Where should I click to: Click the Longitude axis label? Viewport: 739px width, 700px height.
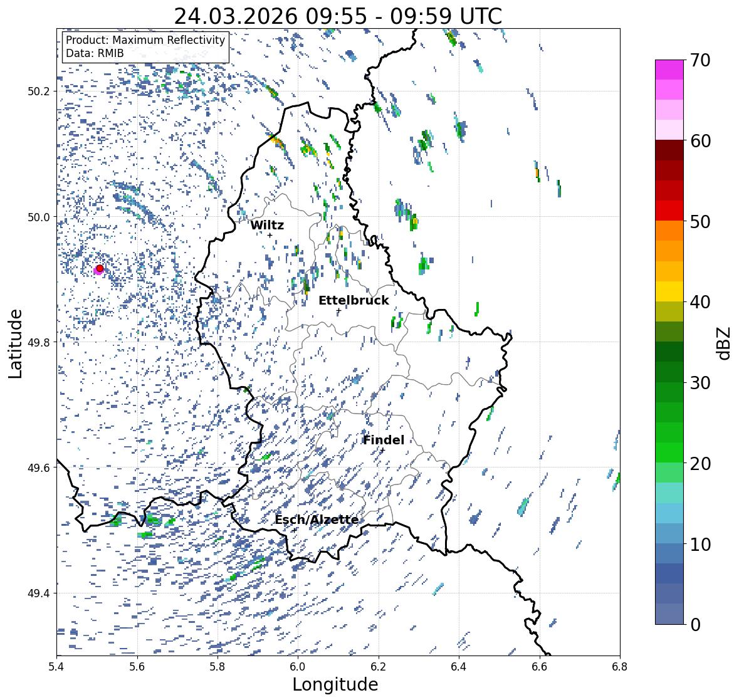pos(335,684)
